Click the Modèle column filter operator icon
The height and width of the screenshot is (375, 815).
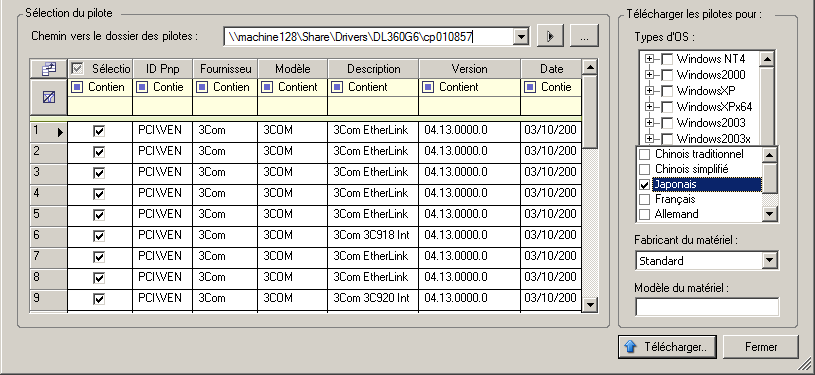click(x=267, y=87)
